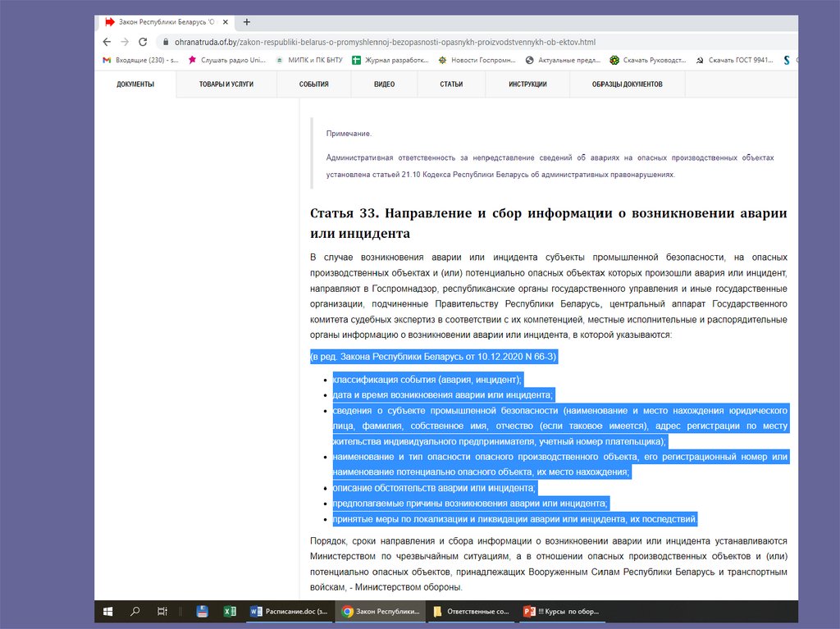Open the Слушать радио Uni bookmark
This screenshot has height=629, width=840.
point(226,60)
